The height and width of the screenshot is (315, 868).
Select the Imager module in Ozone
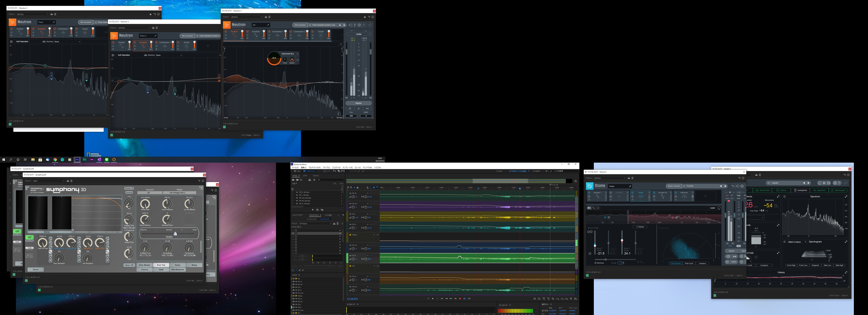[x=641, y=196]
